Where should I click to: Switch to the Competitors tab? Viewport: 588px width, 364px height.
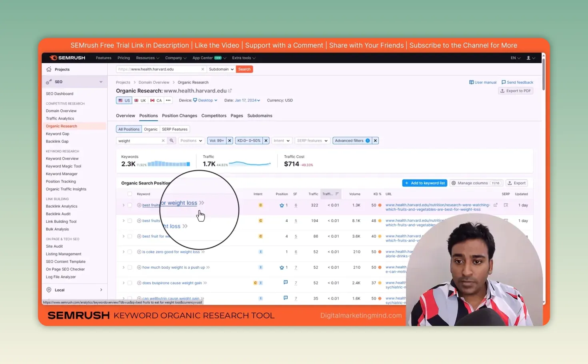click(x=214, y=116)
